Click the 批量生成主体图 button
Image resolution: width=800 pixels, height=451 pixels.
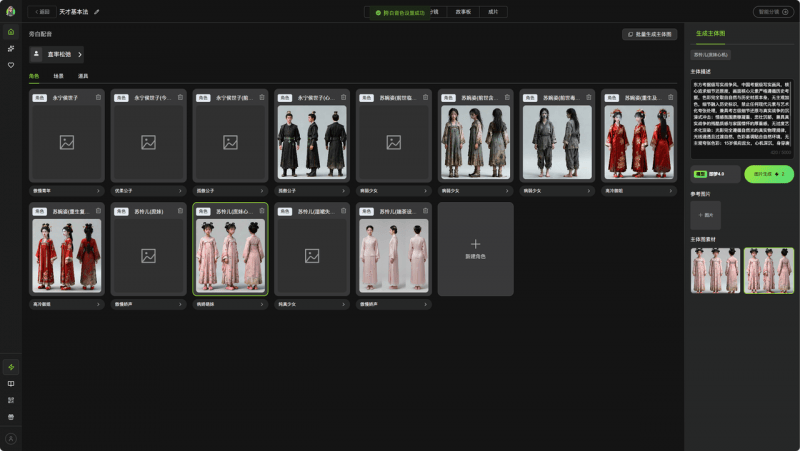tap(649, 34)
